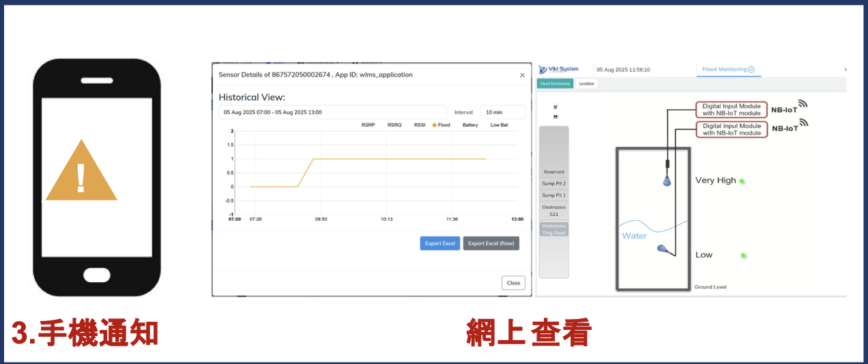Click the Export Excel (Raw) button
Image resolution: width=868 pixels, height=364 pixels.
point(491,243)
